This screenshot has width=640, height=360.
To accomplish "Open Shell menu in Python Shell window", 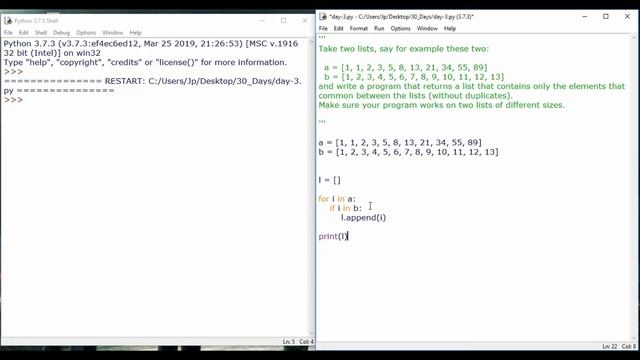I will [x=41, y=33].
